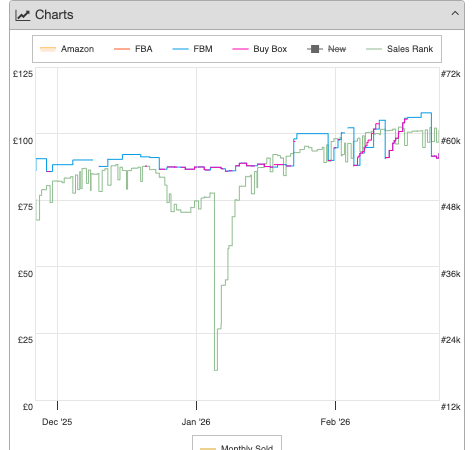Click the Buy Box magenta swatch
The height and width of the screenshot is (450, 474).
(x=240, y=49)
